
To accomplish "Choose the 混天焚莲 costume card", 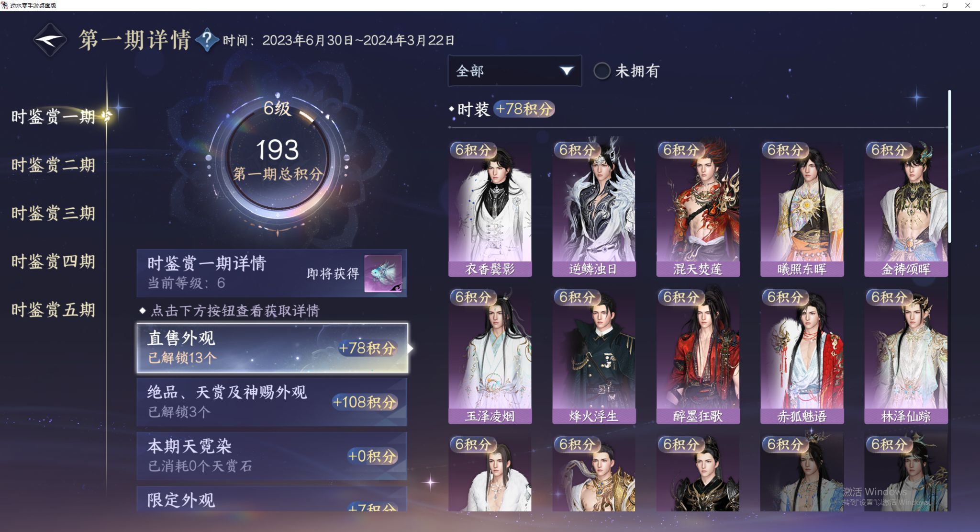I will click(698, 209).
